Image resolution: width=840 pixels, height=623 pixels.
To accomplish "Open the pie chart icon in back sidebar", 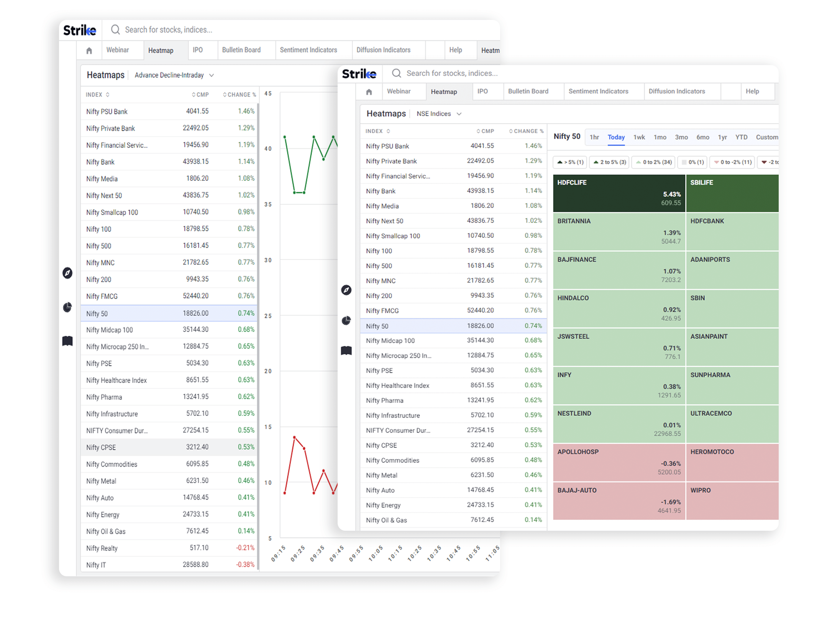I will click(67, 307).
